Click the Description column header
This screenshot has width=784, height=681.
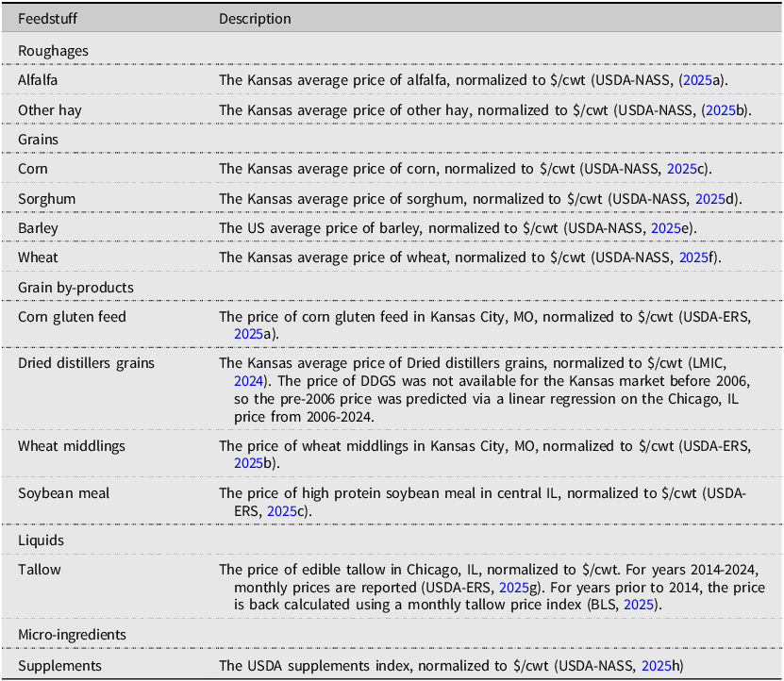point(255,19)
